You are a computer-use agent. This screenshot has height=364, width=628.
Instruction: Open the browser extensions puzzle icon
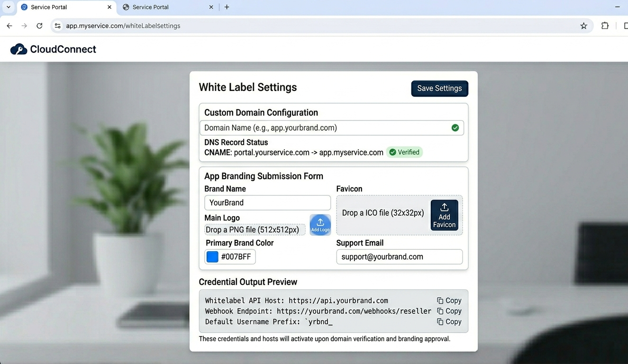click(605, 26)
